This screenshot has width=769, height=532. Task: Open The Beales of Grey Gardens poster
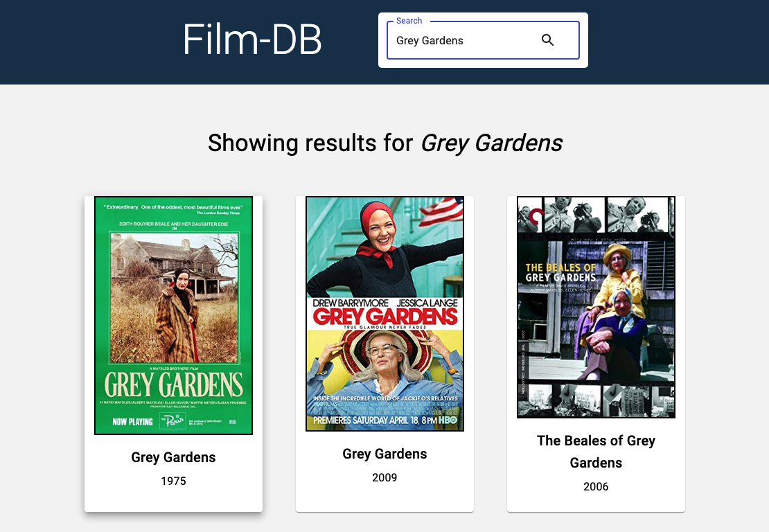596,308
